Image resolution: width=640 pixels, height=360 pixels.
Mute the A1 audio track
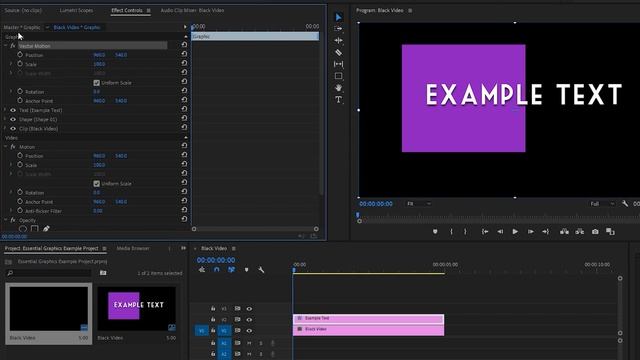tap(249, 343)
